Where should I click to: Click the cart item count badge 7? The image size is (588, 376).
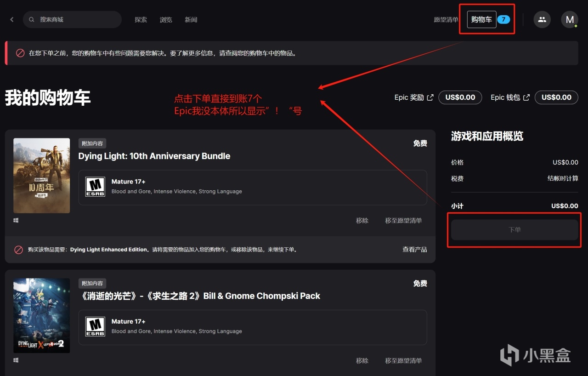pos(503,19)
